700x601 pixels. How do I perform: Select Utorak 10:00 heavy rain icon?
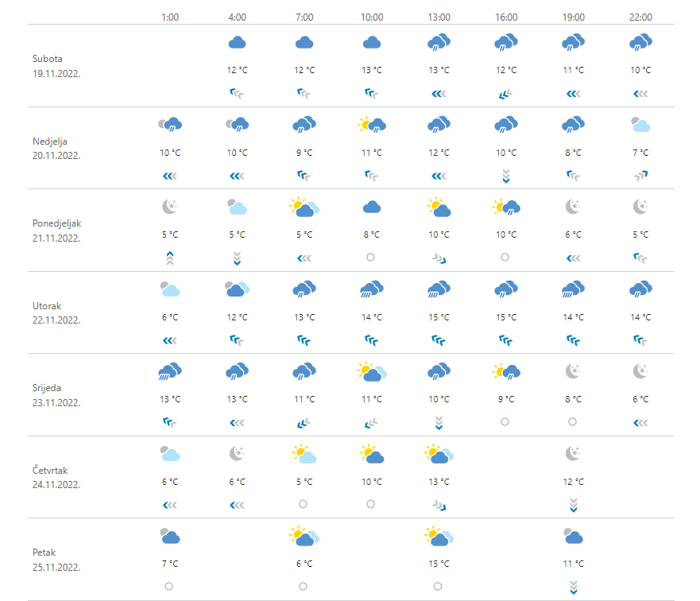point(372,289)
